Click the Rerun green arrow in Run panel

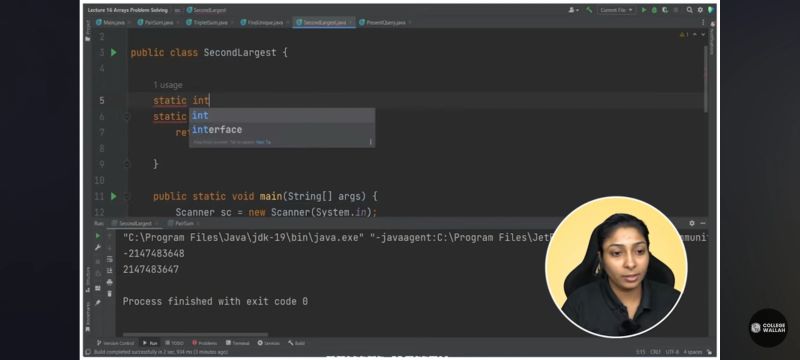(x=98, y=236)
